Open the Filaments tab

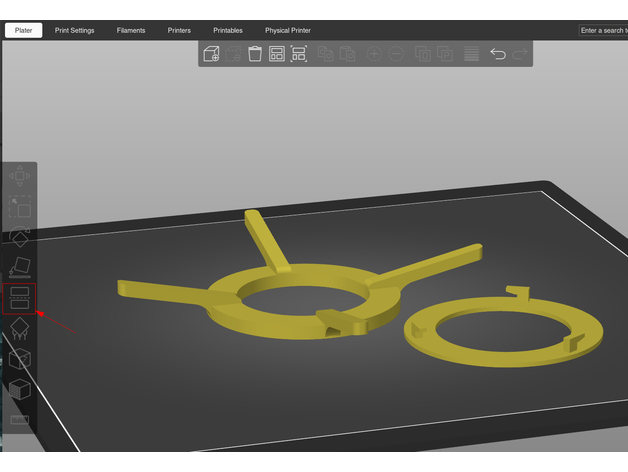pos(131,31)
